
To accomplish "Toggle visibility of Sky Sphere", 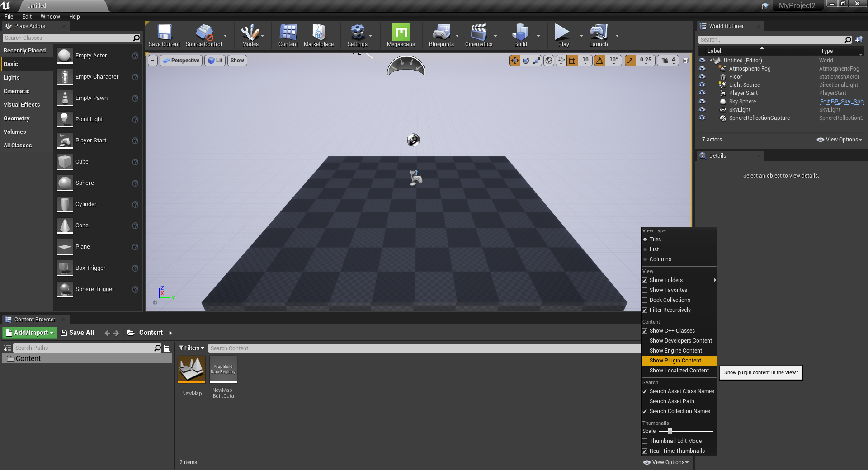I will (702, 102).
